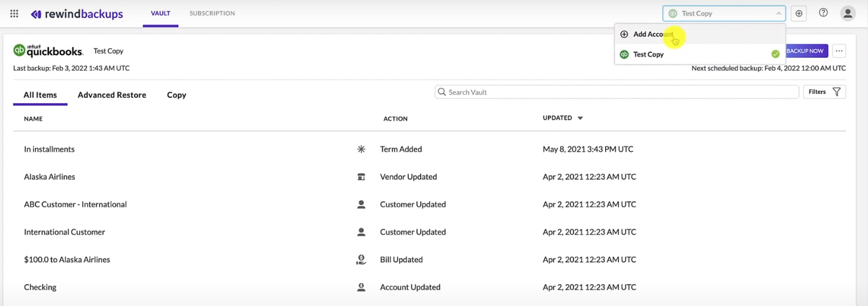Open the In installments item
Screen dimensions: 868x306
(x=49, y=150)
